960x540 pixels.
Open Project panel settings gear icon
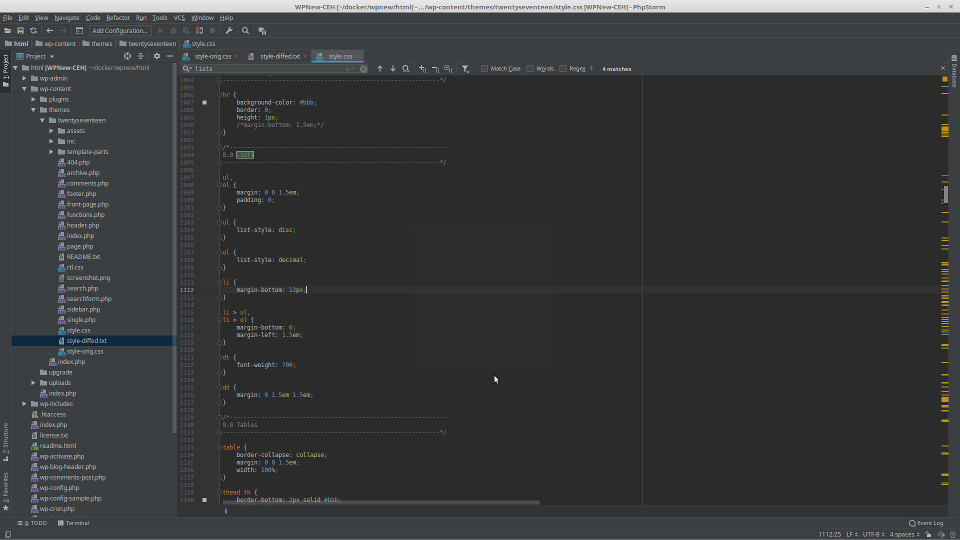157,56
